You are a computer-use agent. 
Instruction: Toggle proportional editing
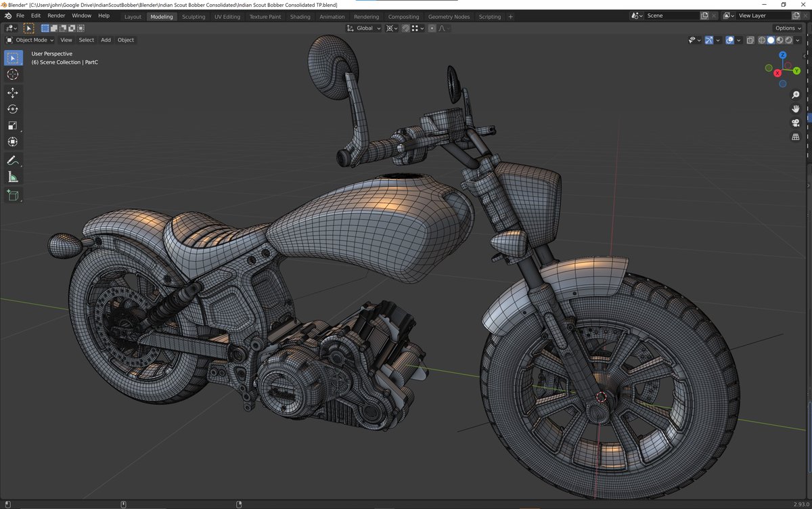(432, 28)
